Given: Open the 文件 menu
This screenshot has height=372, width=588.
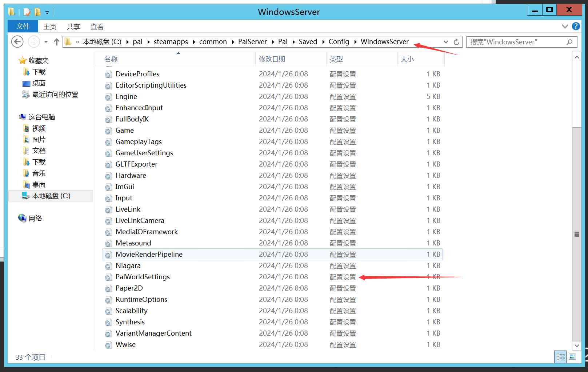Looking at the screenshot, I should pos(23,26).
